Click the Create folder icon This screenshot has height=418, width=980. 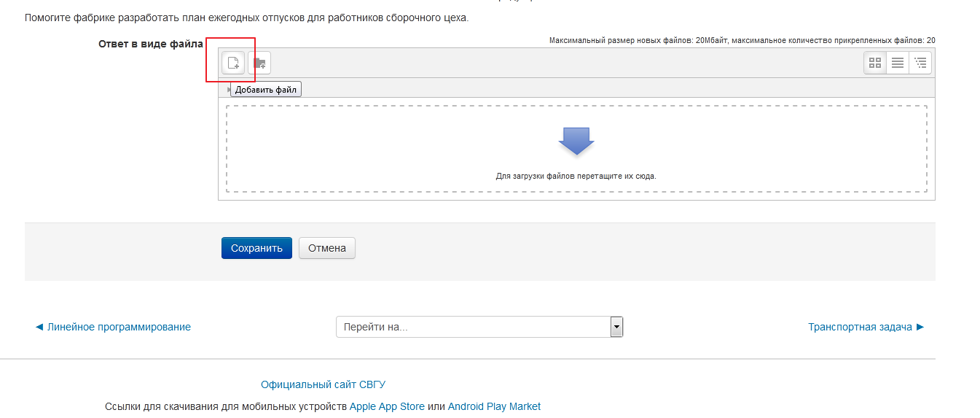click(x=259, y=63)
